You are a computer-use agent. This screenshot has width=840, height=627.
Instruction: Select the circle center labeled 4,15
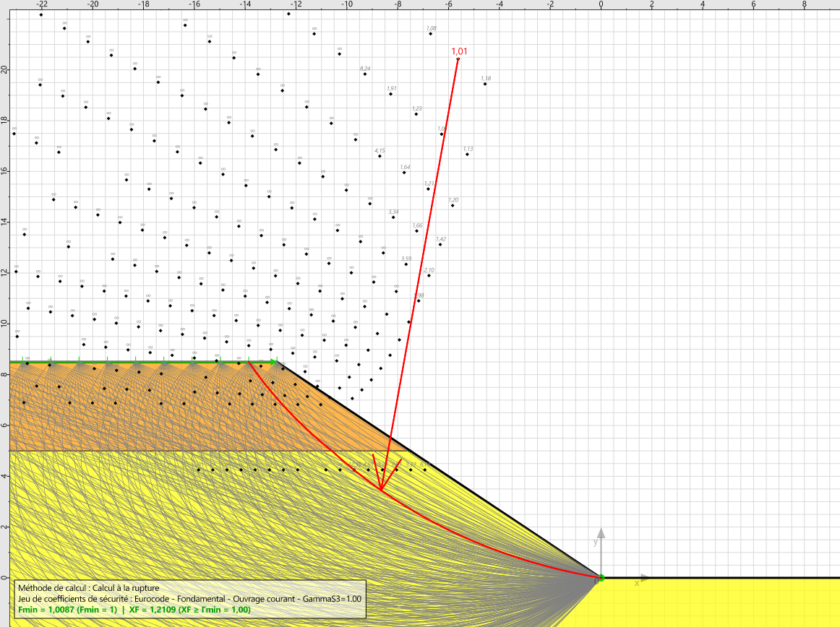pos(380,156)
